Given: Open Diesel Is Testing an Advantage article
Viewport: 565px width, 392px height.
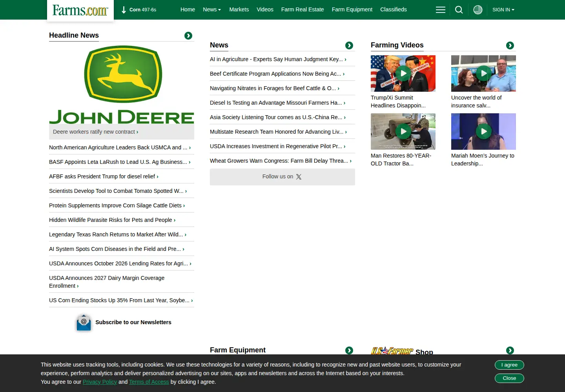Looking at the screenshot, I should click(x=277, y=103).
